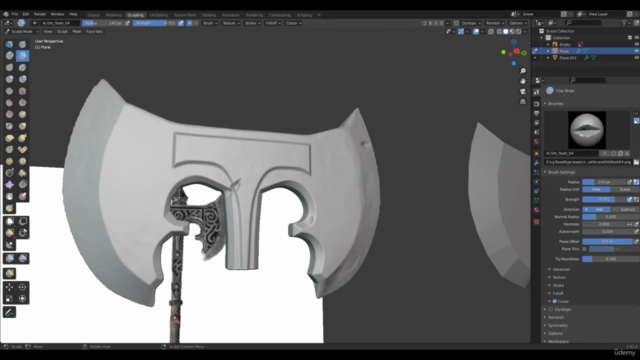Open the Falloff dropdown in header

click(273, 23)
